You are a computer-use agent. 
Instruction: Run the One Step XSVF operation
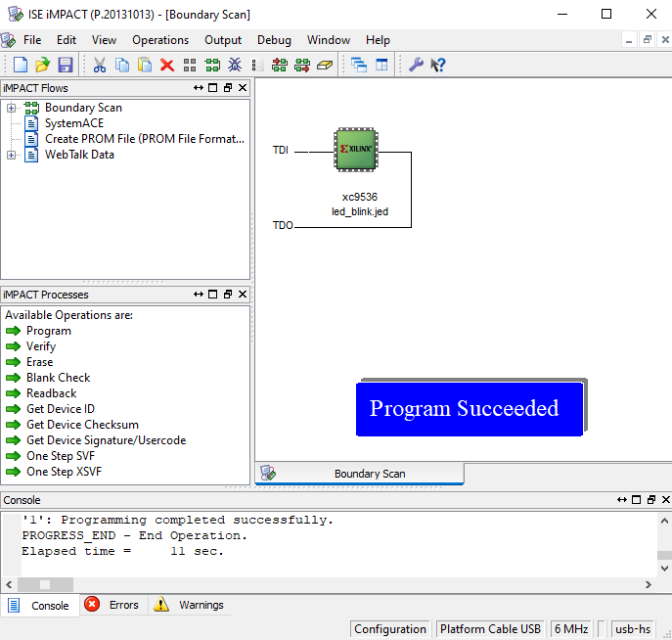pyautogui.click(x=64, y=472)
